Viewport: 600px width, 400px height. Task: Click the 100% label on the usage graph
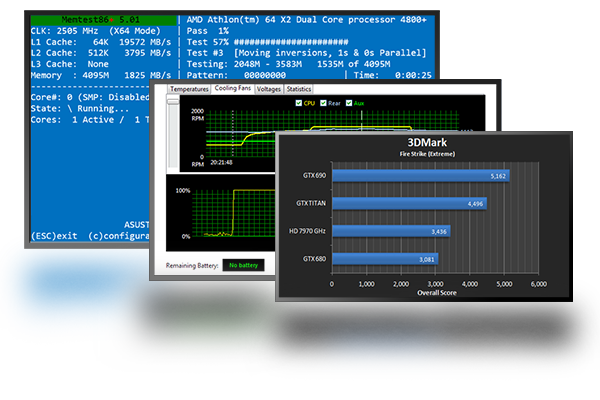pos(183,190)
